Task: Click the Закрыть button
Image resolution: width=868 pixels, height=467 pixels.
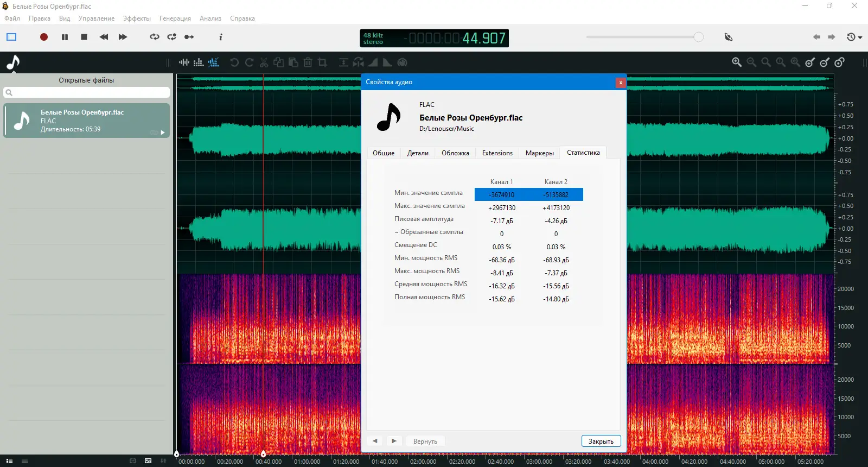Action: coord(601,441)
